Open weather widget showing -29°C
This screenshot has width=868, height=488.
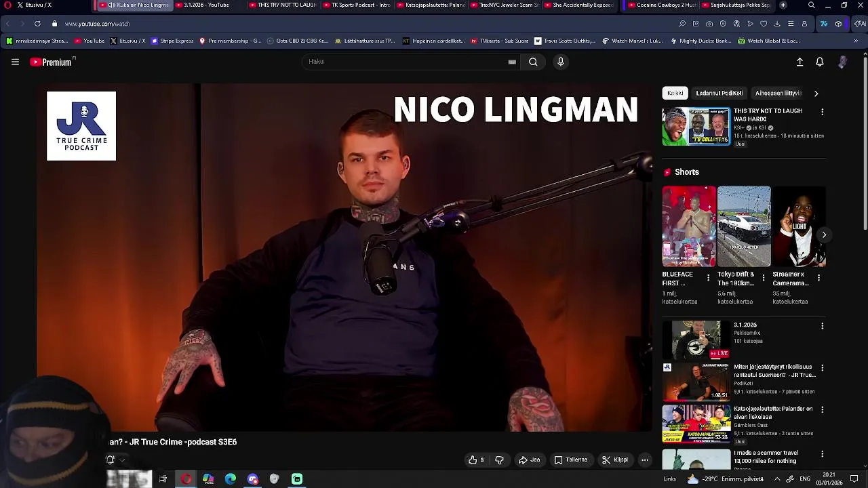pos(726,479)
